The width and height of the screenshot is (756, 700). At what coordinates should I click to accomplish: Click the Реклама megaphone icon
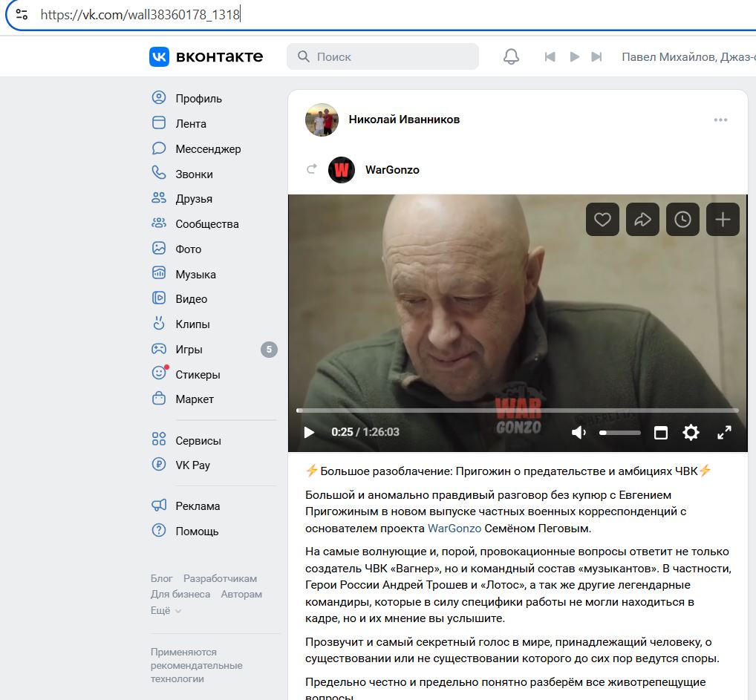click(159, 506)
